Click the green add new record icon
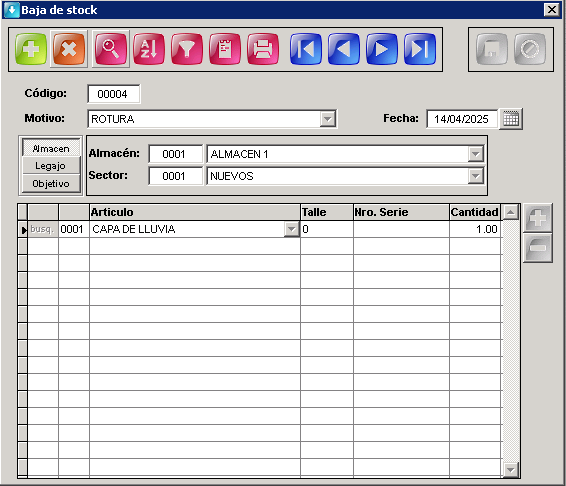566x486 pixels. point(31,49)
